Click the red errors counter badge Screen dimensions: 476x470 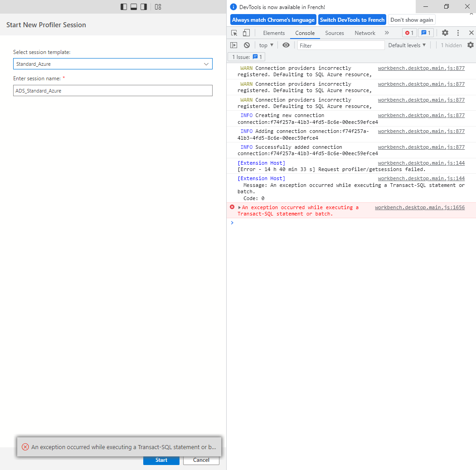click(409, 33)
